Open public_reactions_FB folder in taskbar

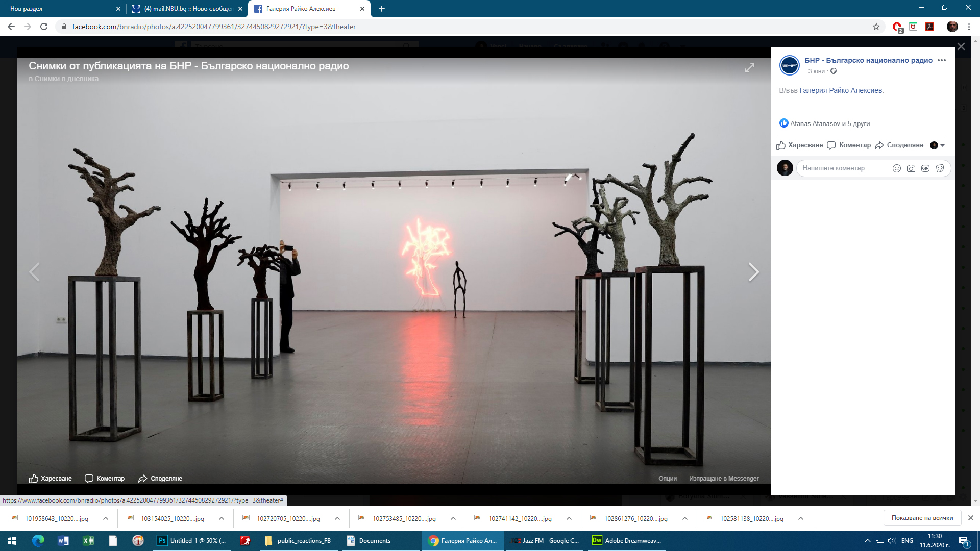(x=299, y=541)
